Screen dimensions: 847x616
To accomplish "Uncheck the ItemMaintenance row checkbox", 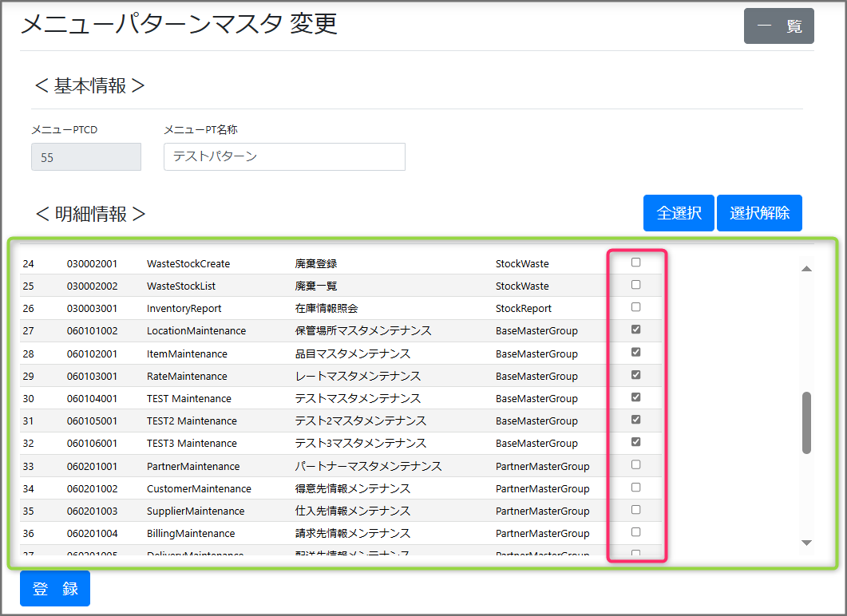I will click(x=636, y=352).
